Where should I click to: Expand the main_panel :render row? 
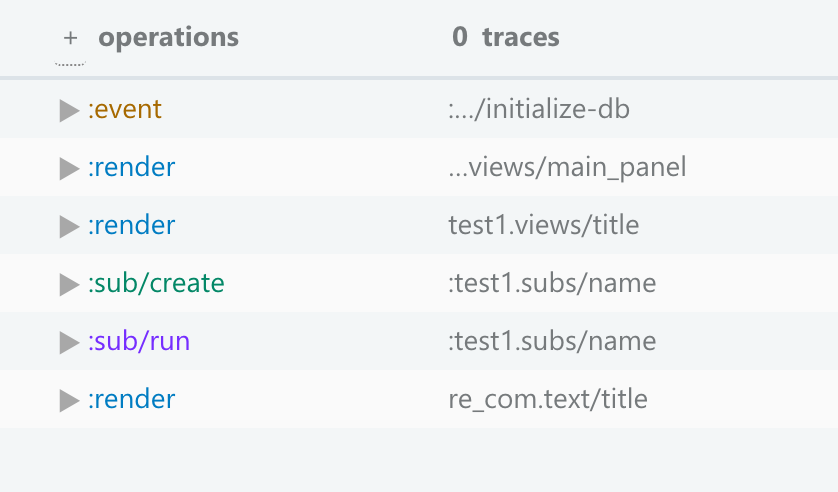click(x=69, y=168)
